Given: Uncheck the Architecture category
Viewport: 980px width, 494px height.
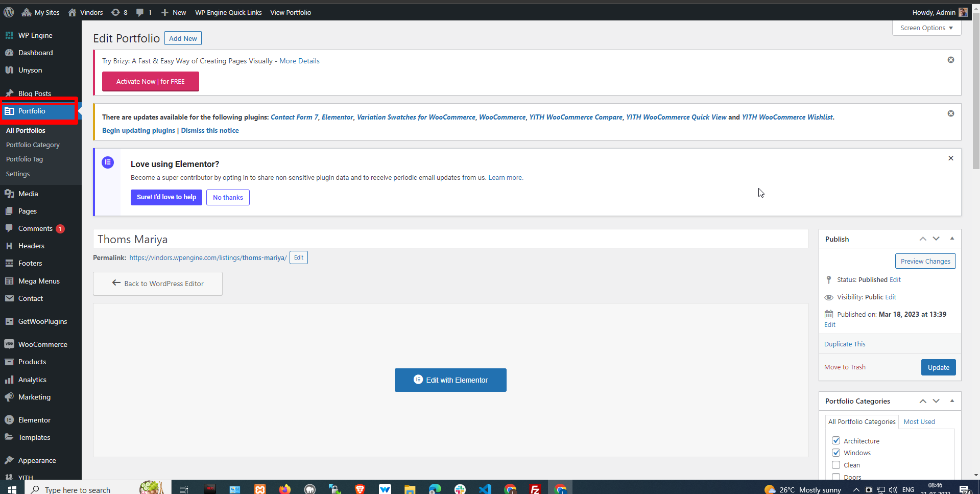Looking at the screenshot, I should point(836,440).
